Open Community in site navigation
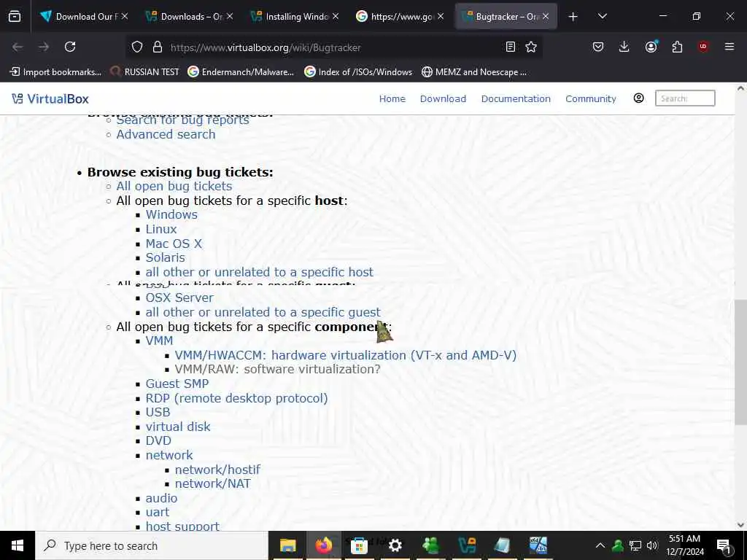 [x=591, y=98]
